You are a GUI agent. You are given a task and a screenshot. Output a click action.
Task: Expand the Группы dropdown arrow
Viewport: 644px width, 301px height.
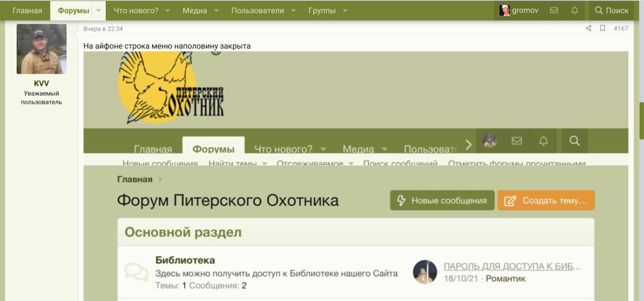coord(345,11)
